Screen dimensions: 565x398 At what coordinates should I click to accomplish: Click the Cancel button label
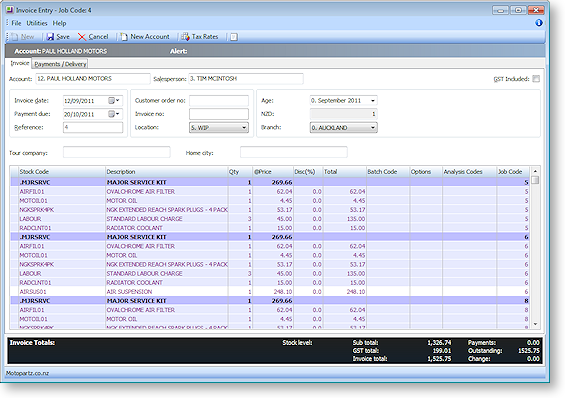click(98, 37)
